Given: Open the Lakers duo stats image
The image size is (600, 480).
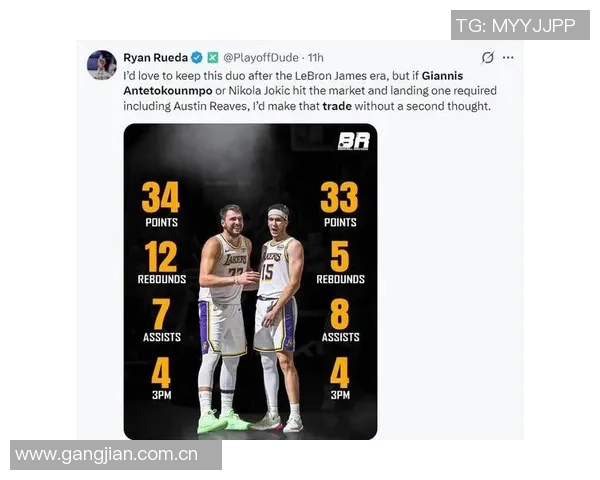Looking at the screenshot, I should coord(251,281).
